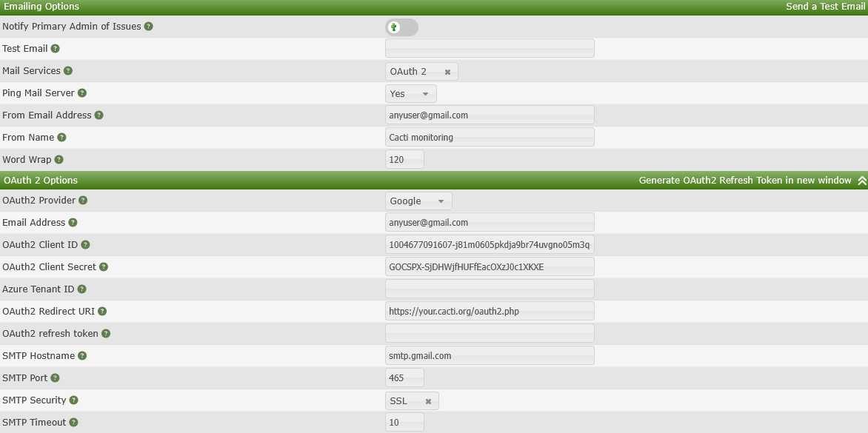The width and height of the screenshot is (868, 433).
Task: Click the SMTP Hostname field smtp.gmail.com
Action: coord(490,355)
